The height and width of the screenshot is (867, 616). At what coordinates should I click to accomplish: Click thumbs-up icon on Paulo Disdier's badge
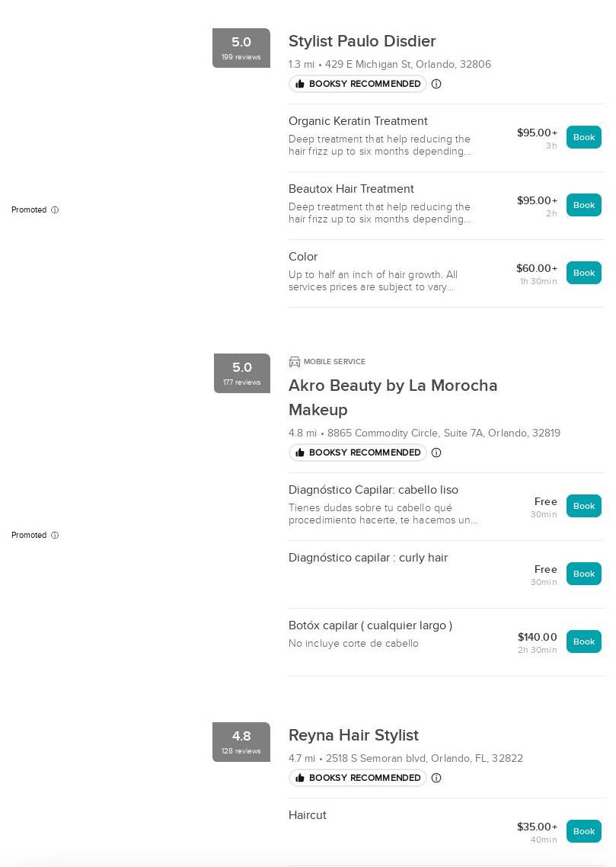(x=300, y=84)
